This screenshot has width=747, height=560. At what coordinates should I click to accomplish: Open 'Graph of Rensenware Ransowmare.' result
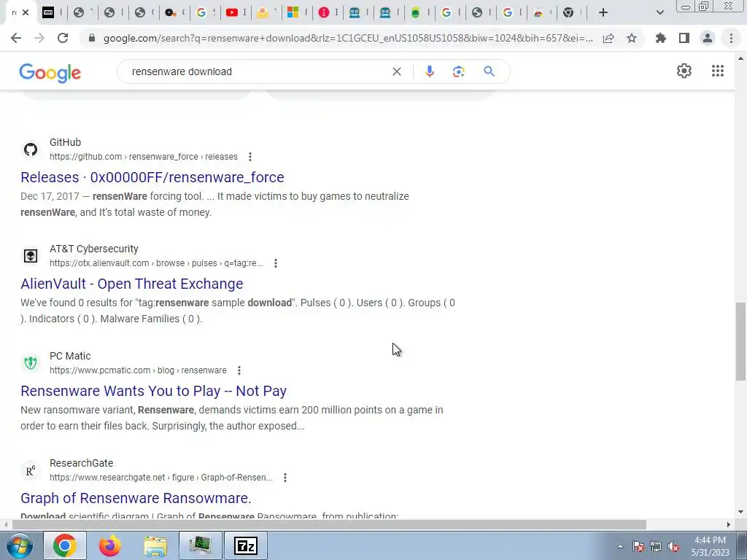pos(136,498)
